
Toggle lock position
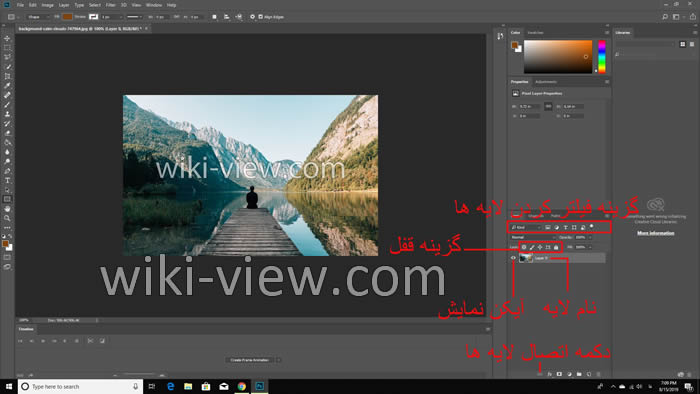click(540, 247)
